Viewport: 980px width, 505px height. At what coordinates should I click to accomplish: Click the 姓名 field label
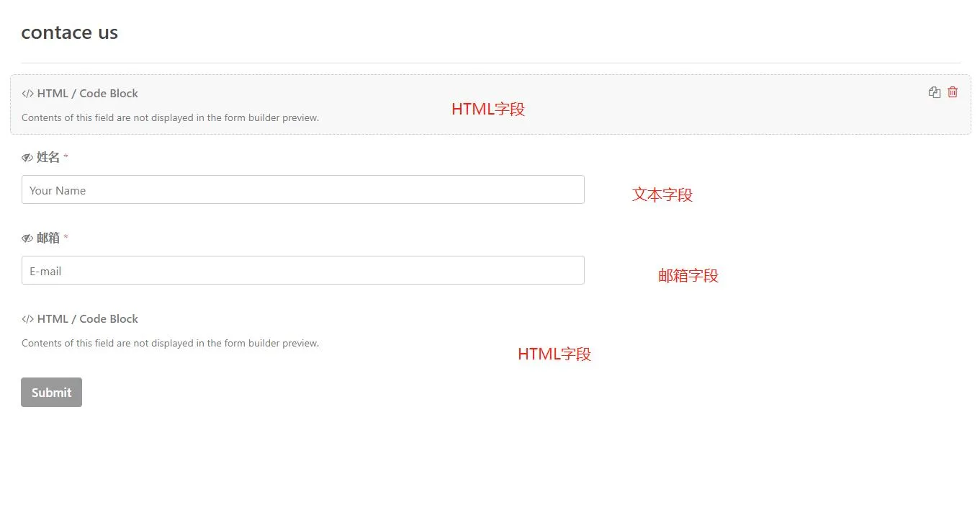48,157
